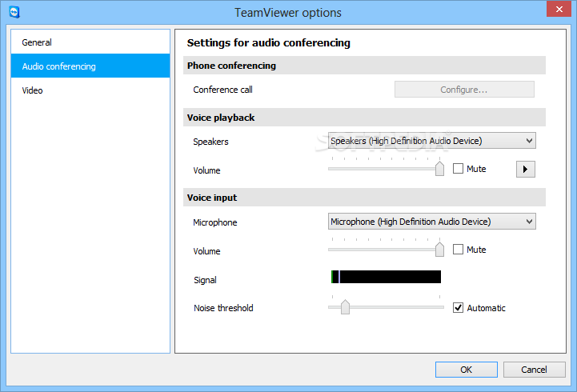Open the Speakers device dropdown

[432, 141]
